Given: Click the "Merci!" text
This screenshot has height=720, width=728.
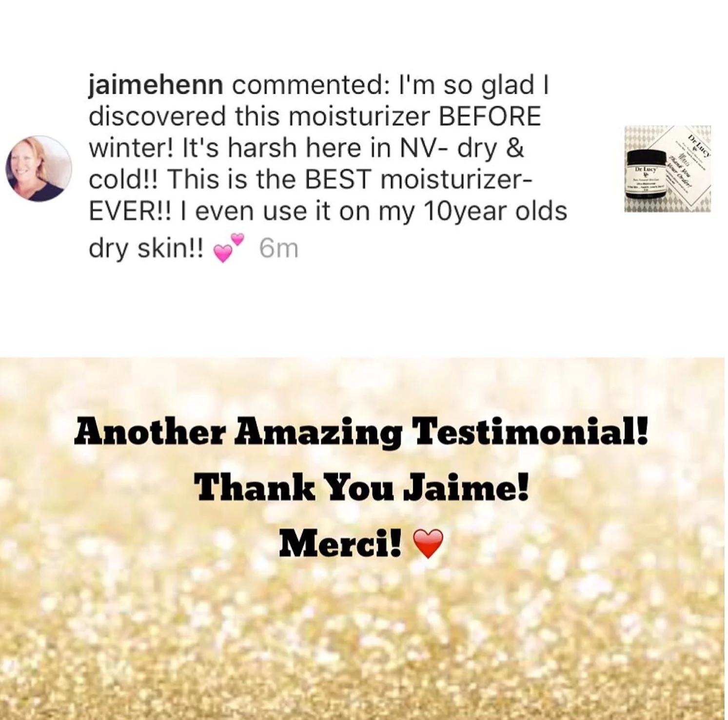Looking at the screenshot, I should click(x=341, y=544).
